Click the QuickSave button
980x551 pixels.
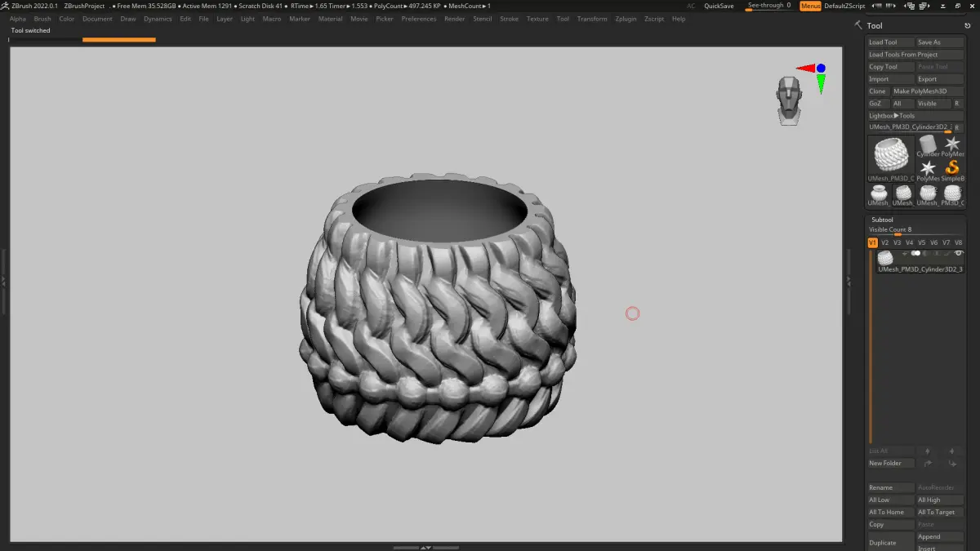719,6
